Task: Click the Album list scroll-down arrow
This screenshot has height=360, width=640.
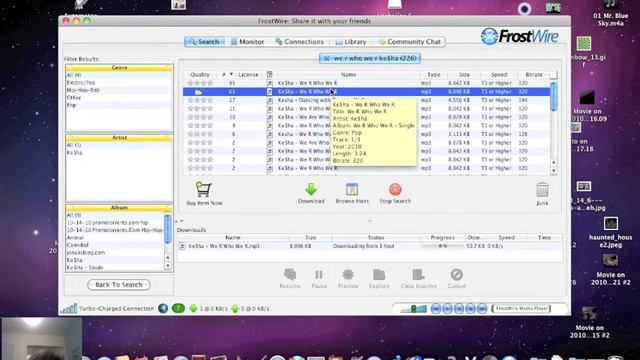Action: point(168,266)
